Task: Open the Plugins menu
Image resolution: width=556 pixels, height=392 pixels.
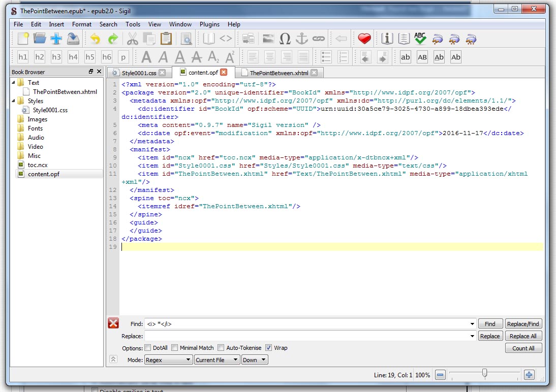Action: point(209,24)
